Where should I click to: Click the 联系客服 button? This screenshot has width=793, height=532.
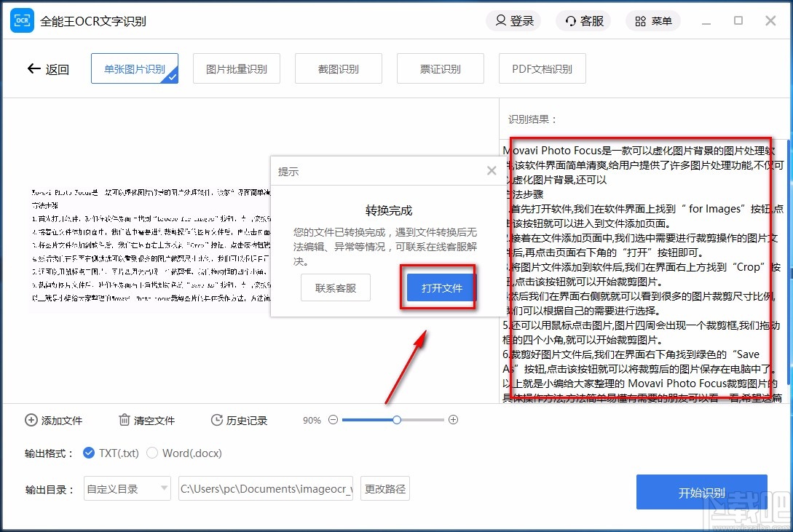(335, 287)
